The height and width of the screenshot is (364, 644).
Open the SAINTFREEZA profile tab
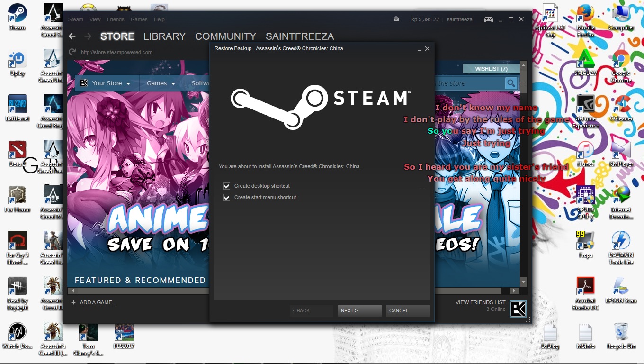[300, 36]
